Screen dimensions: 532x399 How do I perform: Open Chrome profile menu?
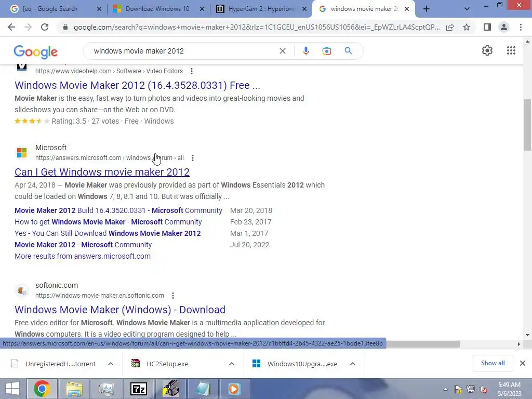point(504,27)
